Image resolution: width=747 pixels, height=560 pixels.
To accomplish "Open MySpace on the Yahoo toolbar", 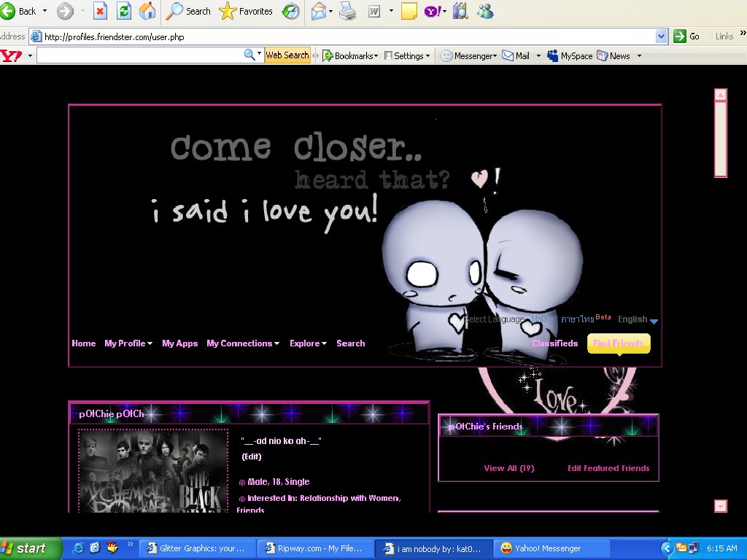I will [570, 55].
